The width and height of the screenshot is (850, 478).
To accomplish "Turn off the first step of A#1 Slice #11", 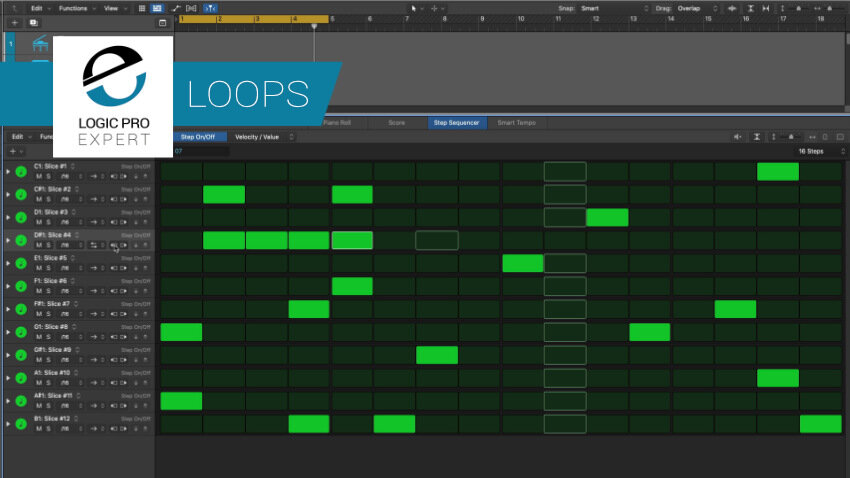I will point(181,401).
